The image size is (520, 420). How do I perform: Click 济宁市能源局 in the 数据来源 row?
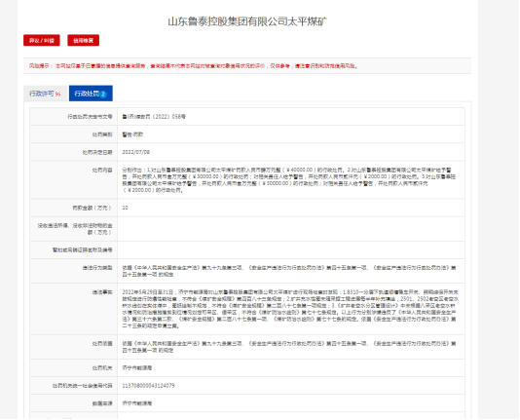tap(137, 403)
